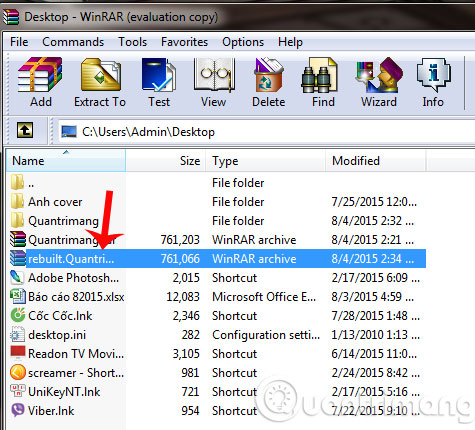
Task: Click the Add toolbar icon
Action: [x=40, y=75]
